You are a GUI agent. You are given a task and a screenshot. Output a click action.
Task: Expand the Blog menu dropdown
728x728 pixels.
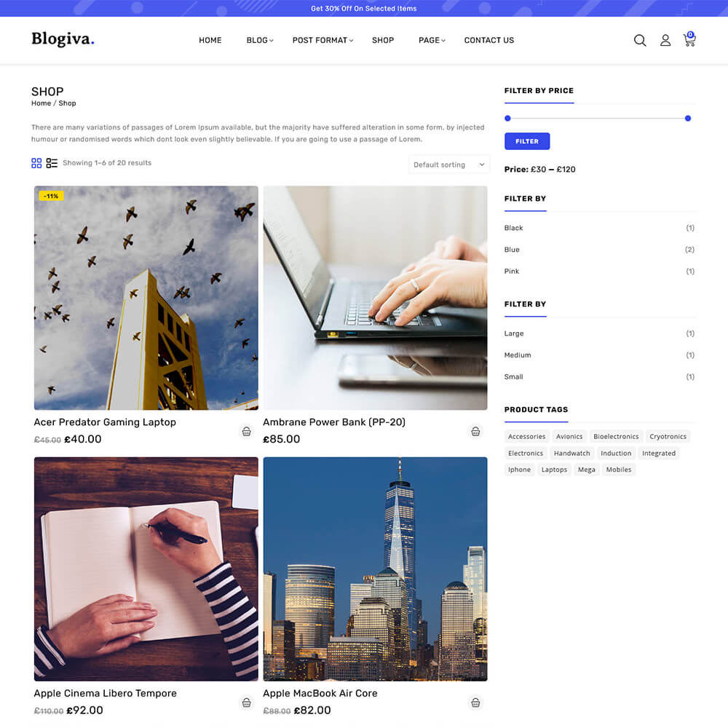click(259, 41)
